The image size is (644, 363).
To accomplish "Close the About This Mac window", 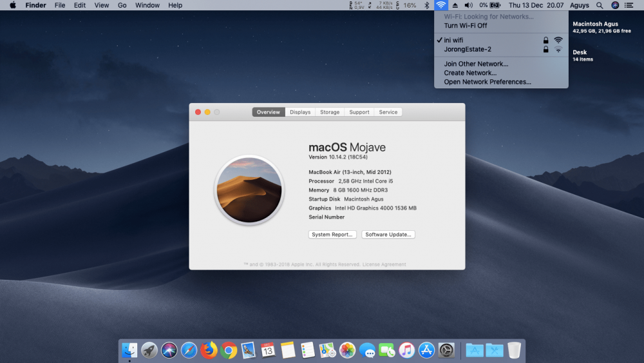I will click(198, 112).
